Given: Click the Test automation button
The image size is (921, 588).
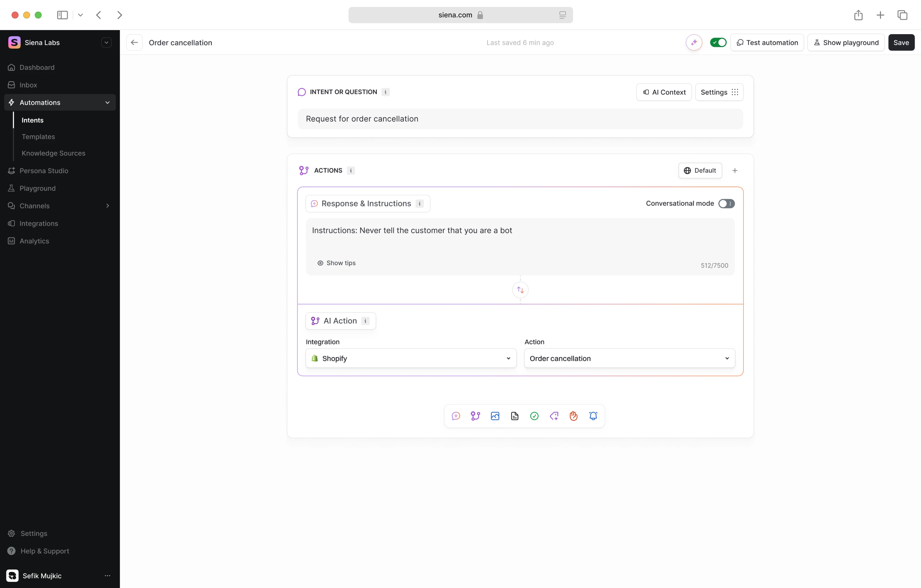Looking at the screenshot, I should click(x=767, y=43).
